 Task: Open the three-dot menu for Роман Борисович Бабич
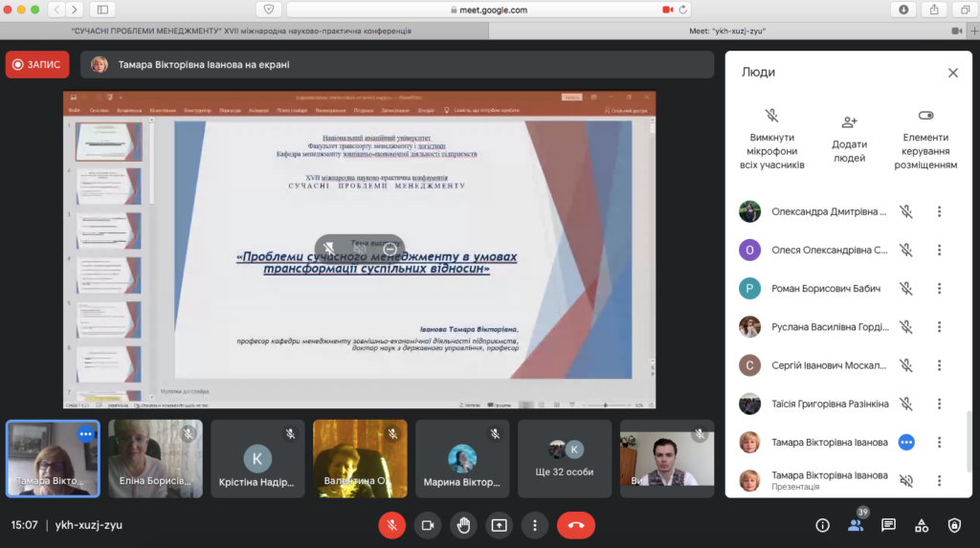940,289
